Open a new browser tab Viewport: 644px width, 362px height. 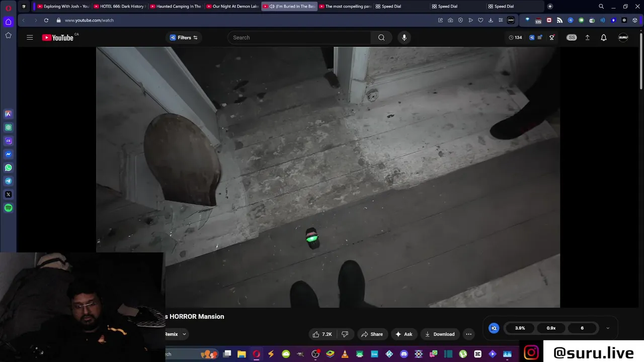[550, 7]
